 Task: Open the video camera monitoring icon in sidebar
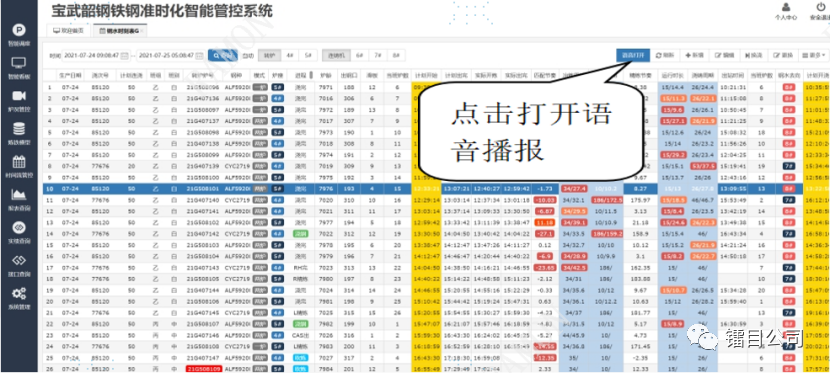[19, 96]
